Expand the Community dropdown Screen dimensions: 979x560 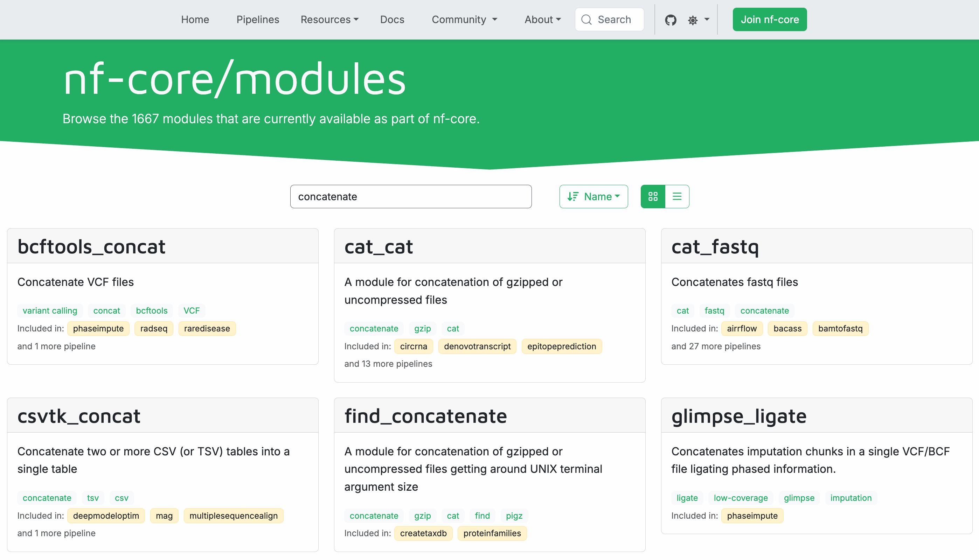(x=464, y=19)
